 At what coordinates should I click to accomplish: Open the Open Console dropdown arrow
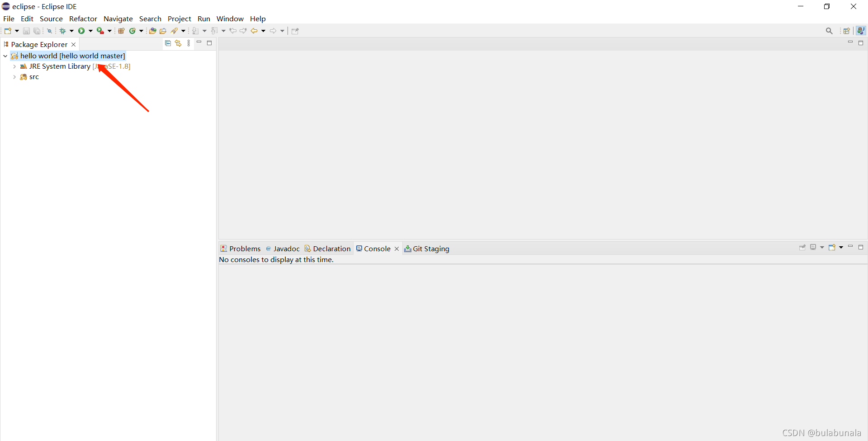(841, 247)
